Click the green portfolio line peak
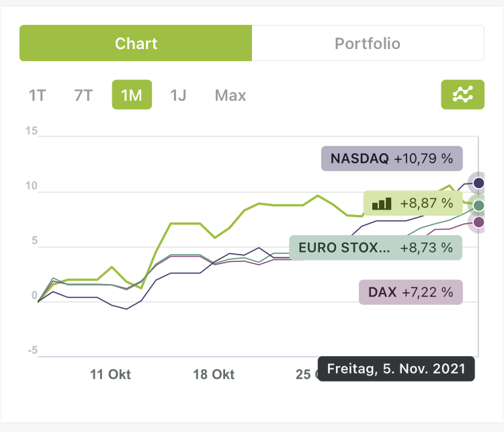The width and height of the screenshot is (504, 432). point(450,186)
